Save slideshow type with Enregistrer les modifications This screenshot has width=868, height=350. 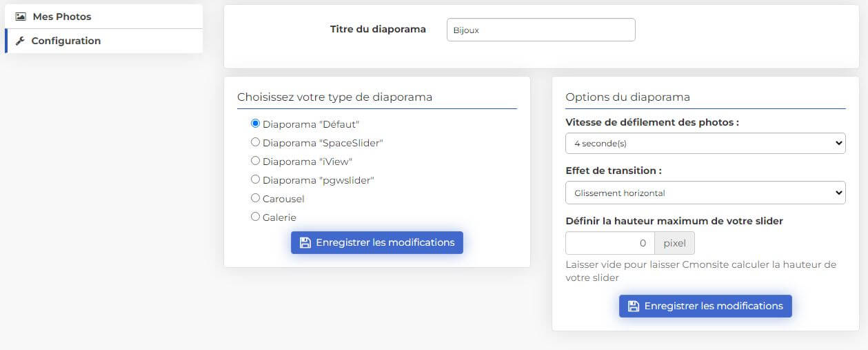(377, 242)
